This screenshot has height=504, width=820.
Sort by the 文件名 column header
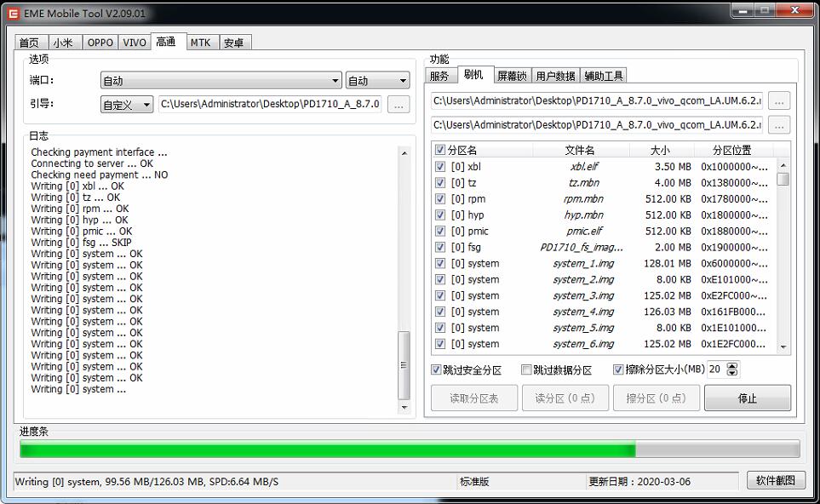tap(580, 151)
